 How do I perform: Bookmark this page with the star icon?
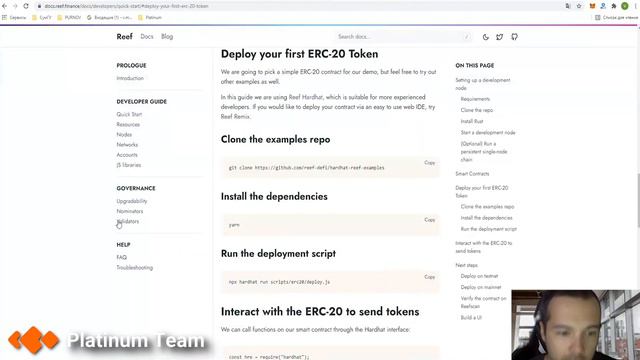pyautogui.click(x=579, y=6)
